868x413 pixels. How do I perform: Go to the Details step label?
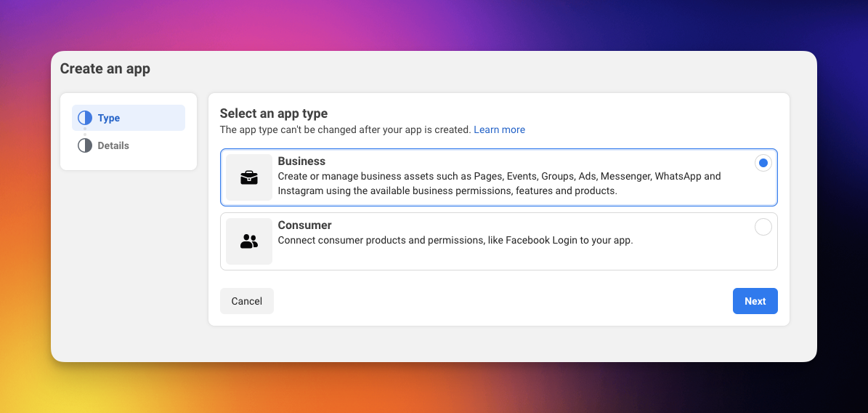113,145
